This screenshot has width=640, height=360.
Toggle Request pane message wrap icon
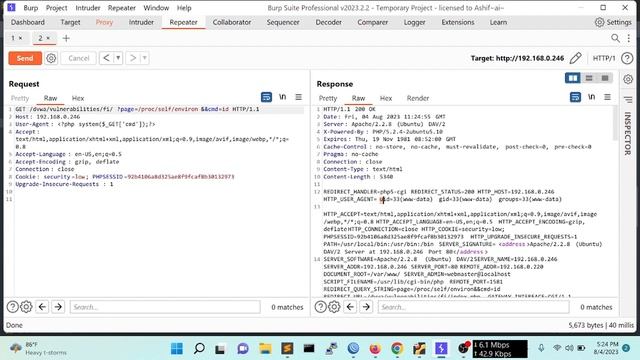[266, 97]
